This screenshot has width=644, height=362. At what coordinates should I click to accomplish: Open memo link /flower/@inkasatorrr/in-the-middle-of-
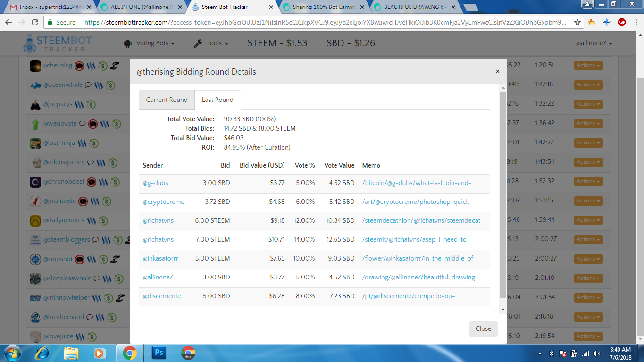pyautogui.click(x=419, y=258)
